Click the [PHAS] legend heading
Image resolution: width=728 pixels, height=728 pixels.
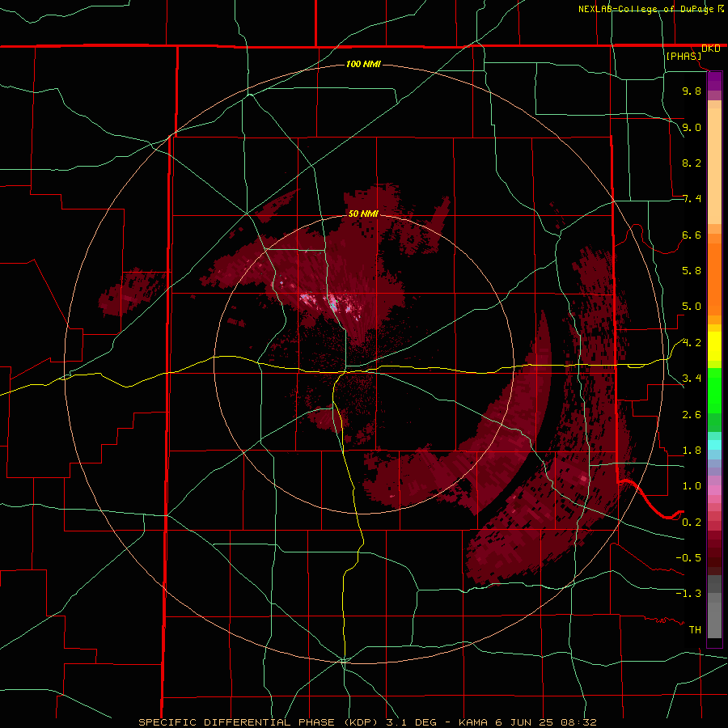[x=684, y=56]
